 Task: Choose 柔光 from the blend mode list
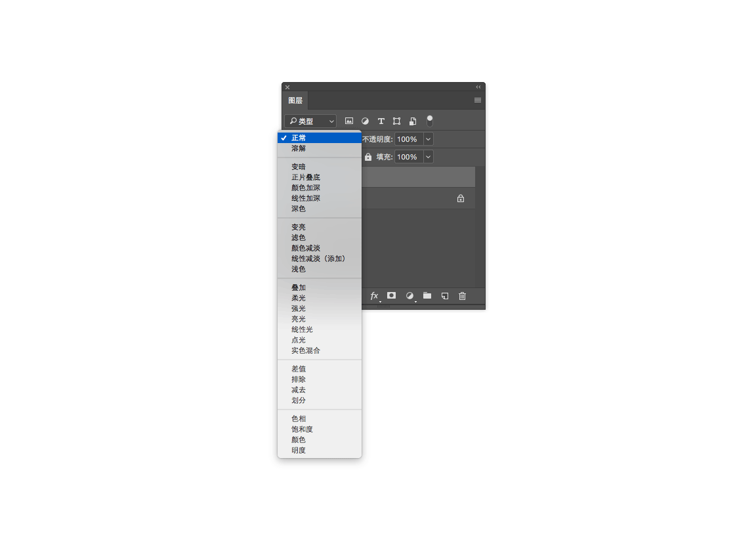299,297
